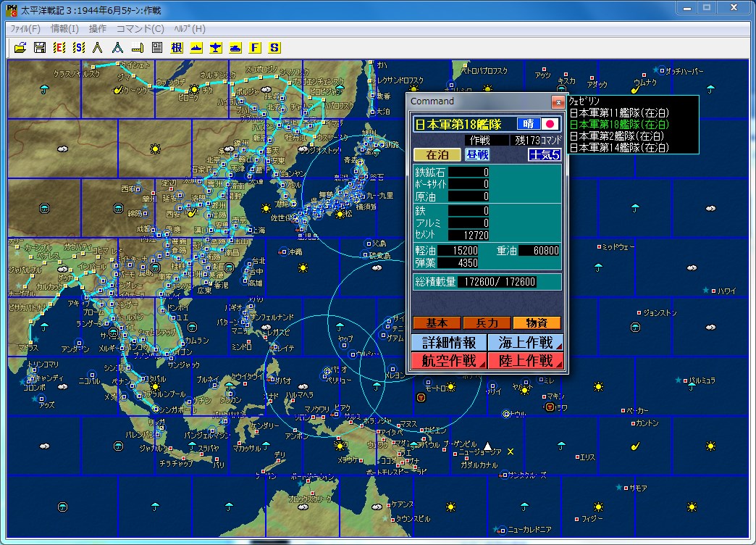The image size is (756, 545).
Task: Switch to the 物資 tab
Action: click(537, 323)
